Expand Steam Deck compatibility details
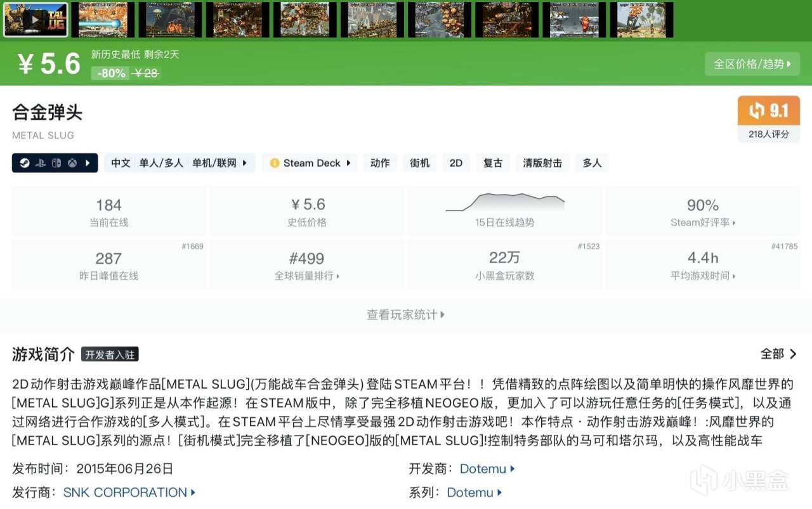 (x=348, y=163)
